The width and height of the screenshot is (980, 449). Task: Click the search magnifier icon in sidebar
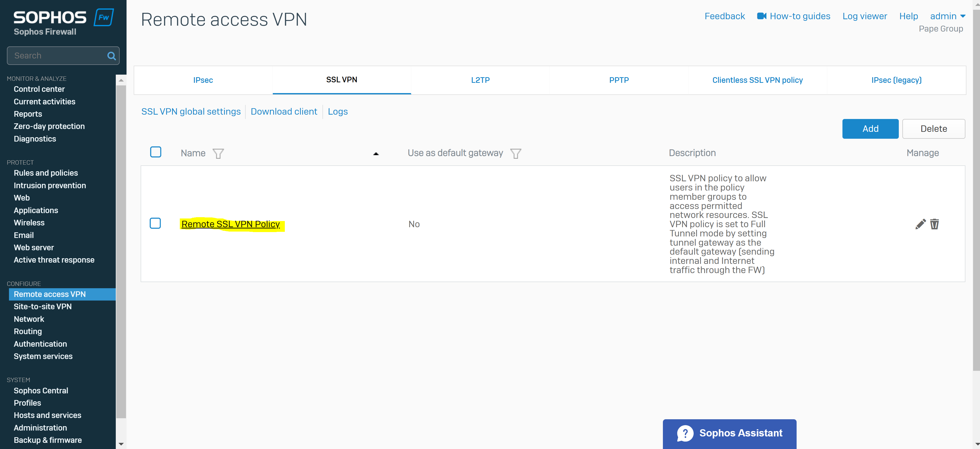point(111,56)
